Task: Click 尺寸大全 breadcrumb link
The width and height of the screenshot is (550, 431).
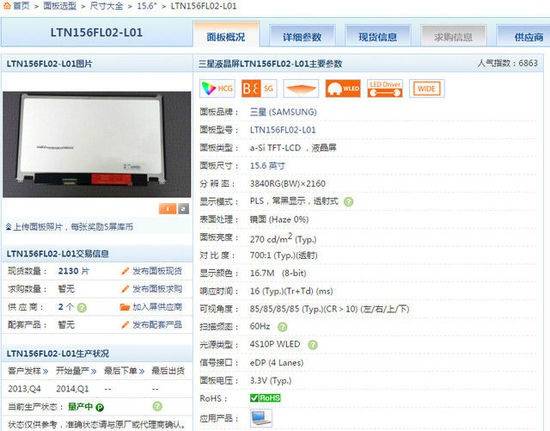Action: point(106,6)
